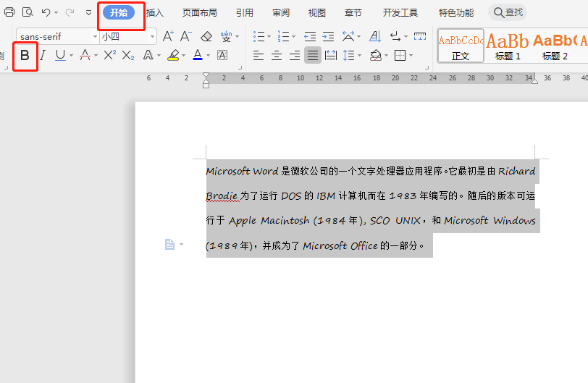Click the borders icon
This screenshot has height=383, width=588.
click(x=400, y=56)
